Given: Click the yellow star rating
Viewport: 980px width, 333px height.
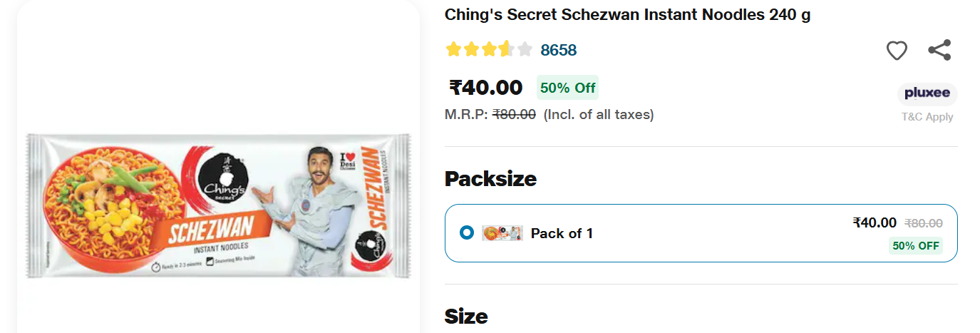Looking at the screenshot, I should tap(489, 49).
